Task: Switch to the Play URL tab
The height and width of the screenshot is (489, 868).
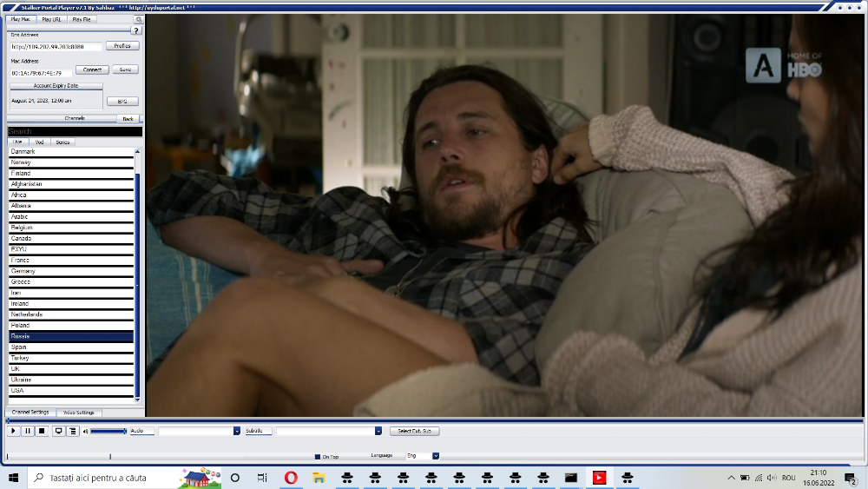Action: pyautogui.click(x=51, y=19)
